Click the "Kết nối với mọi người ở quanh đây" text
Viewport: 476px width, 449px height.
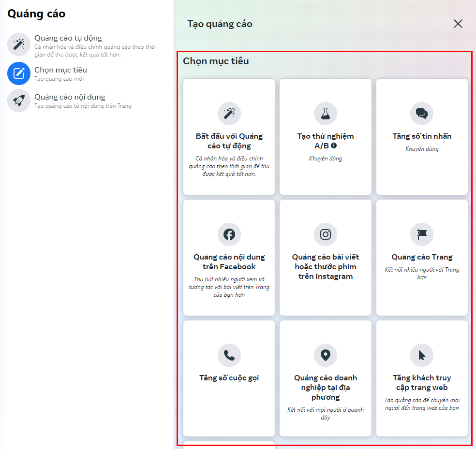[326, 414]
